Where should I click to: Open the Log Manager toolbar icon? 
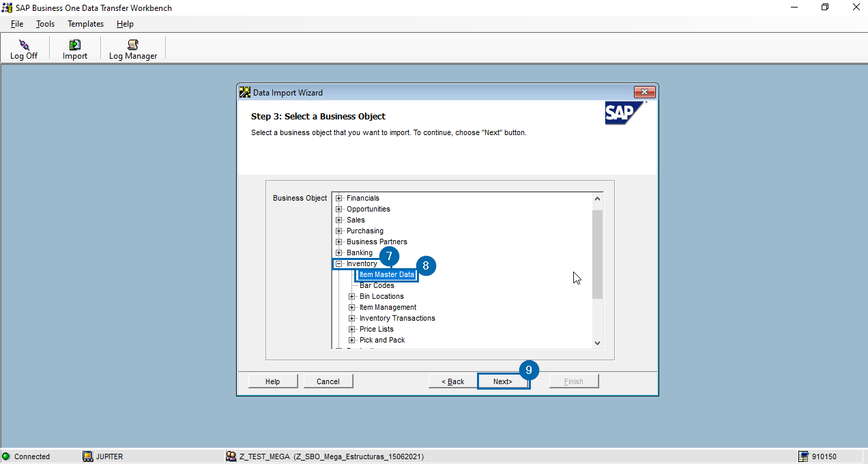pyautogui.click(x=133, y=45)
